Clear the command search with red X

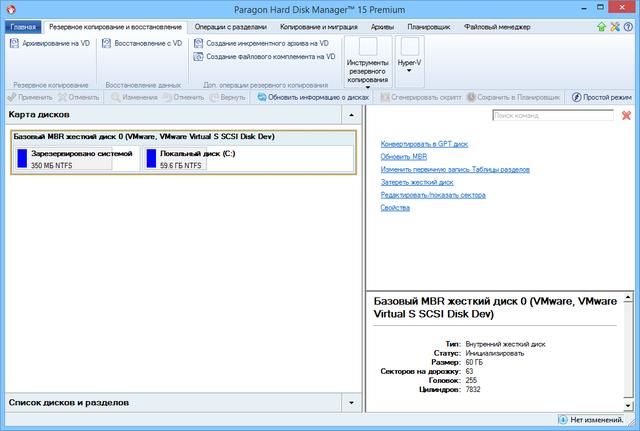pyautogui.click(x=627, y=117)
